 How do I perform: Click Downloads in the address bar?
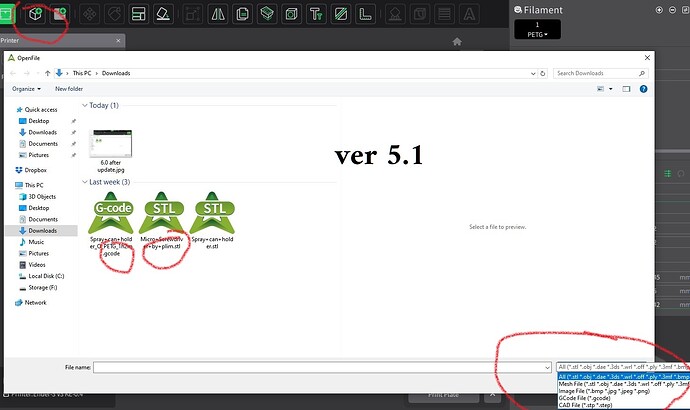point(116,73)
